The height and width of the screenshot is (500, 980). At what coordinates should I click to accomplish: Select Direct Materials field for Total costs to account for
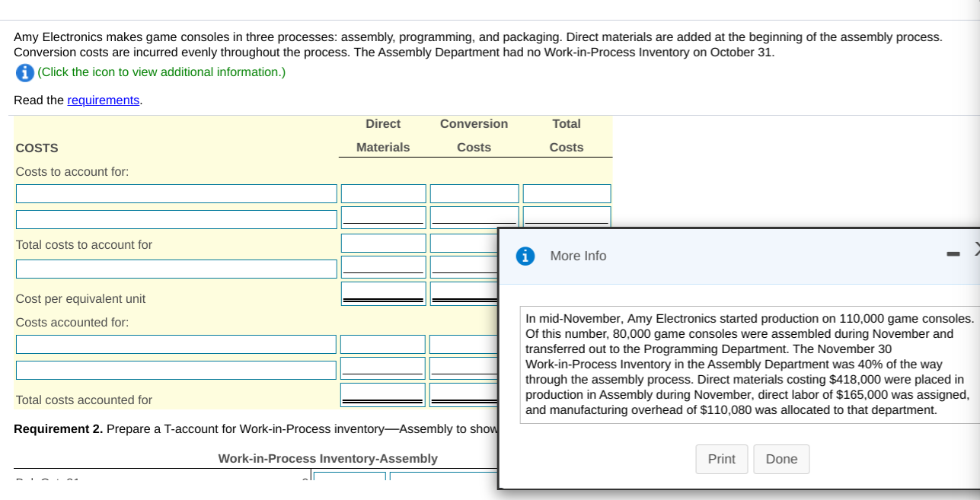383,243
